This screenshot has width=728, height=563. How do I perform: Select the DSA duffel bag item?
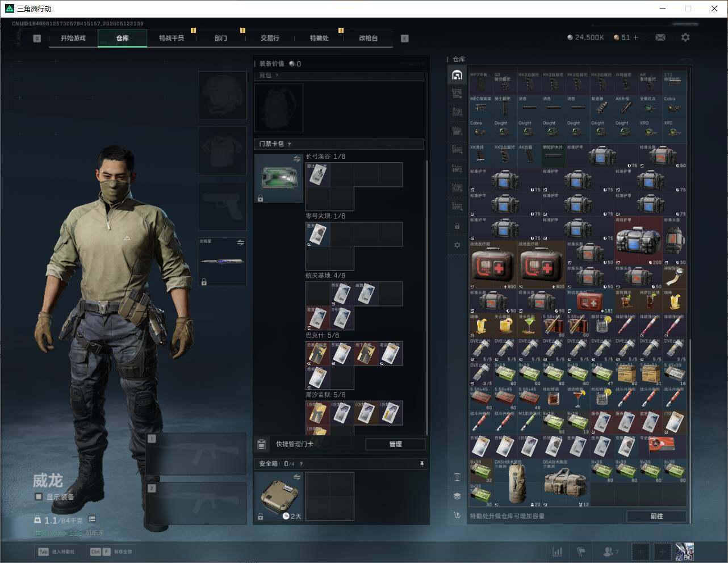pyautogui.click(x=566, y=482)
